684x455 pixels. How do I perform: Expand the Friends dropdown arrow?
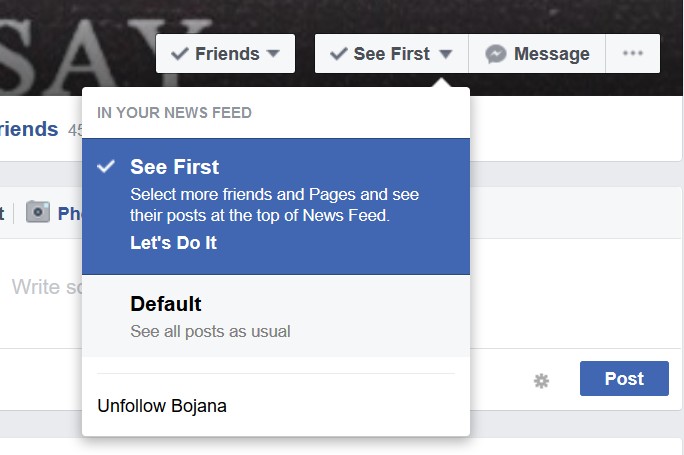tap(274, 54)
